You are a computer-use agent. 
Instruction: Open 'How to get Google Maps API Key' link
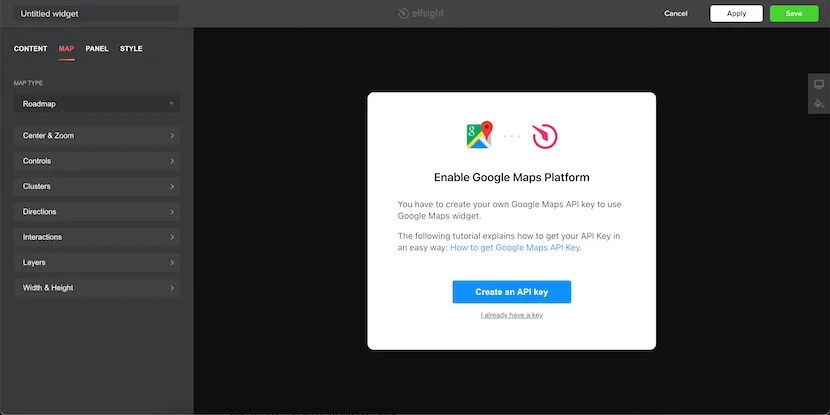pyautogui.click(x=515, y=247)
